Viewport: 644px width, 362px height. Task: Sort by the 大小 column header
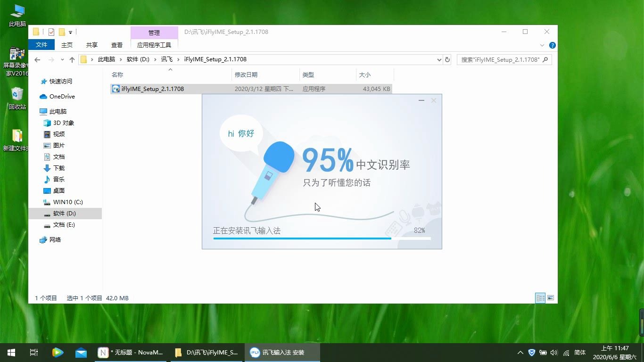tap(375, 74)
